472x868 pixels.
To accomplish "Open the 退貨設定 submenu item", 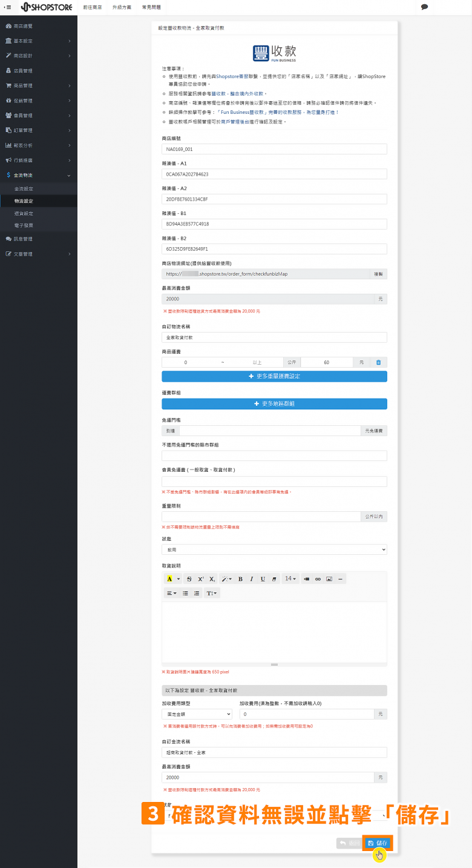I will (39, 213).
